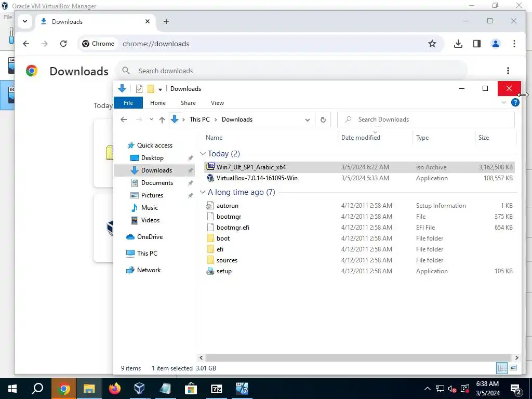Open the View ribbon tab
The height and width of the screenshot is (399, 532).
(x=217, y=103)
